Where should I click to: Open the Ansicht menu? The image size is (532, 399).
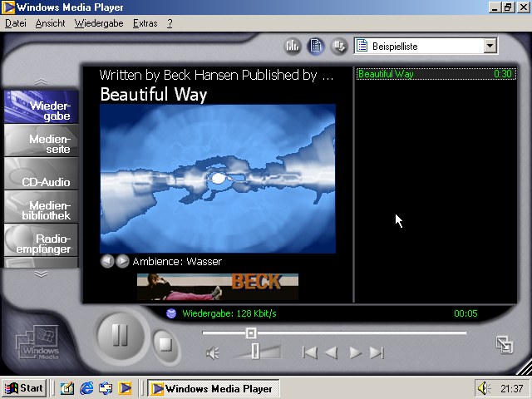coord(50,23)
